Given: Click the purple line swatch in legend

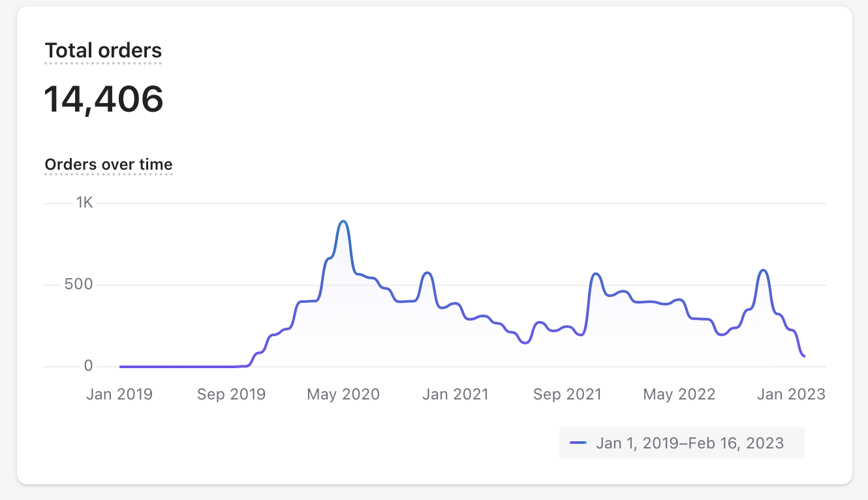Looking at the screenshot, I should pyautogui.click(x=578, y=443).
